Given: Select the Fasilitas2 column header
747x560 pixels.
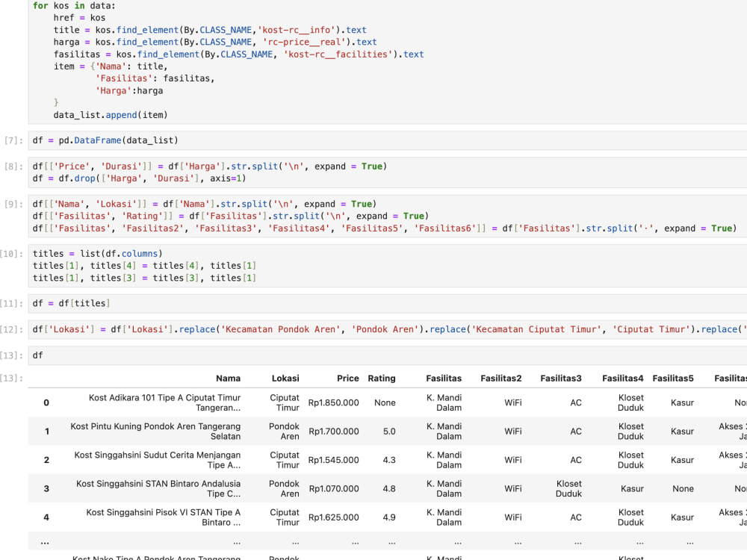Looking at the screenshot, I should click(x=500, y=378).
